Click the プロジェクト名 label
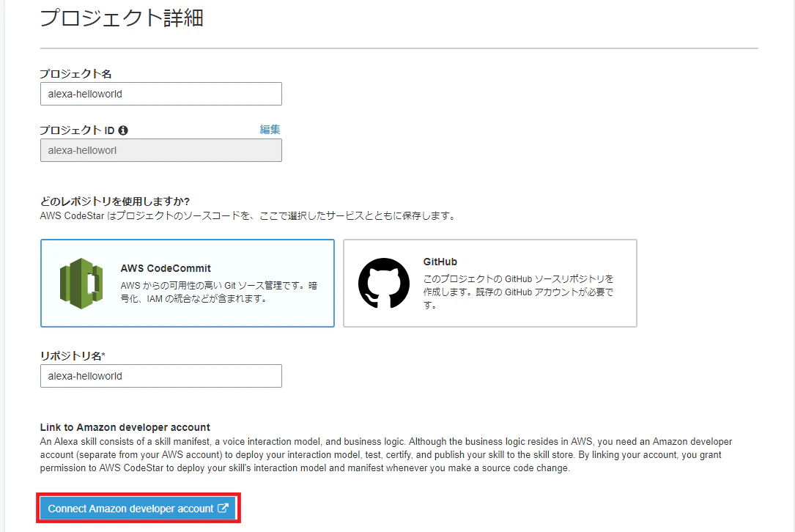 [76, 74]
